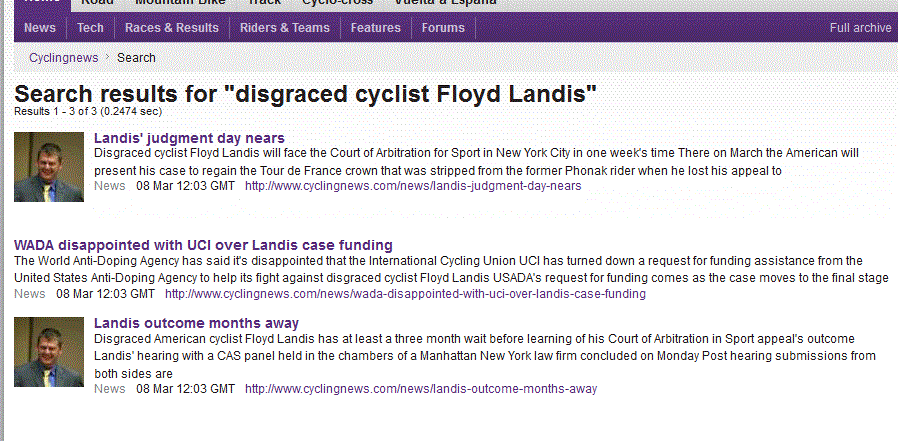Return to Cyclingnews via breadcrumb
The image size is (898, 441).
(63, 58)
